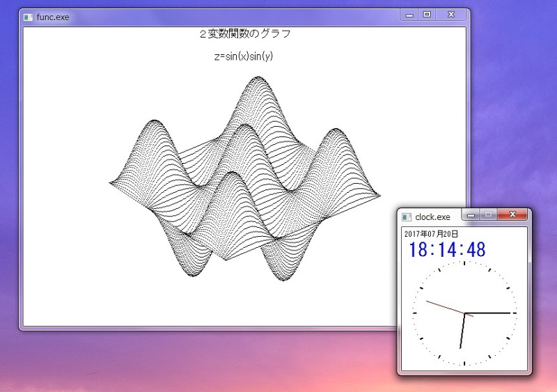
Task: Click the digital time '18:14:48'
Action: 447,249
